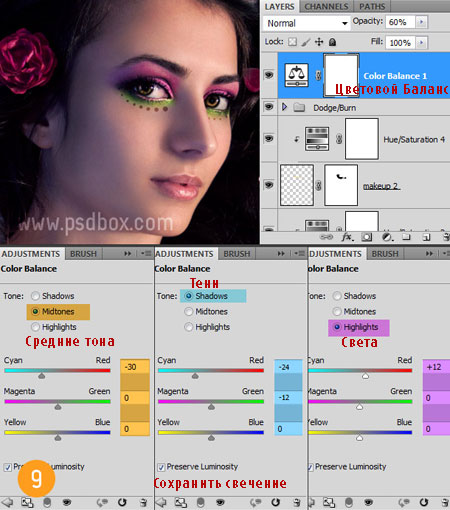Switch to expanded view in Highlights panel
The width and height of the screenshot is (450, 510).
click(x=329, y=502)
